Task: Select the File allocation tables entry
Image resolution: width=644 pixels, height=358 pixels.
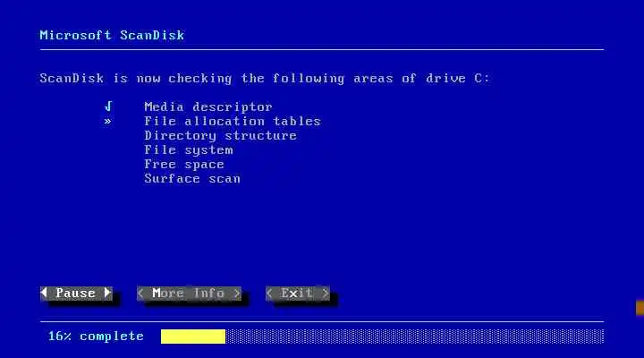Action: pyautogui.click(x=233, y=121)
